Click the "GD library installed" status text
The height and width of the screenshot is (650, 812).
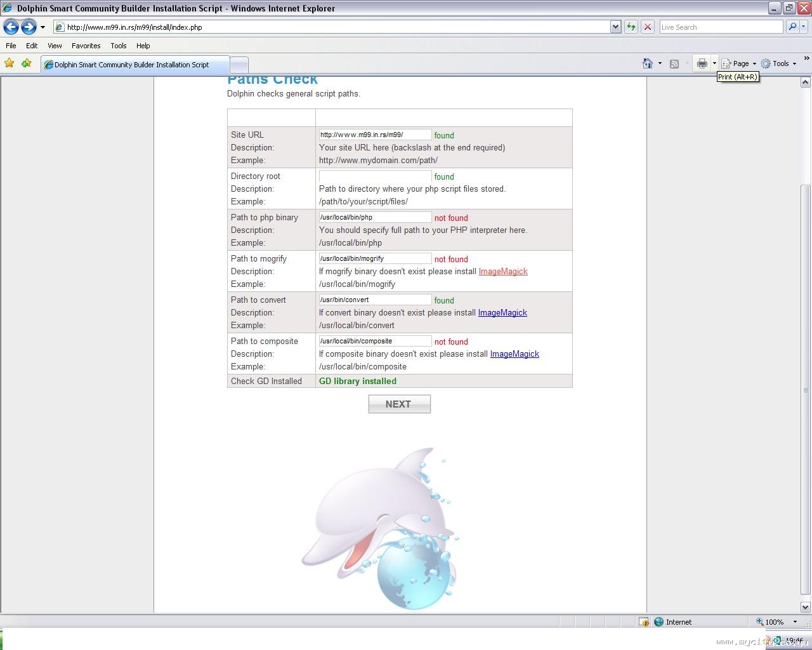coord(358,381)
